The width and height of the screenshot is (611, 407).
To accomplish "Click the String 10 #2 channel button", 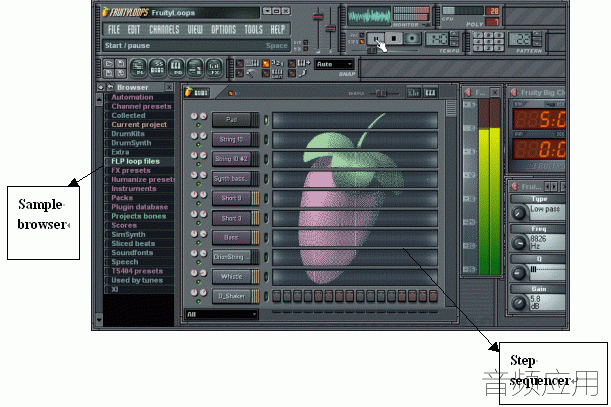I will coord(231,159).
